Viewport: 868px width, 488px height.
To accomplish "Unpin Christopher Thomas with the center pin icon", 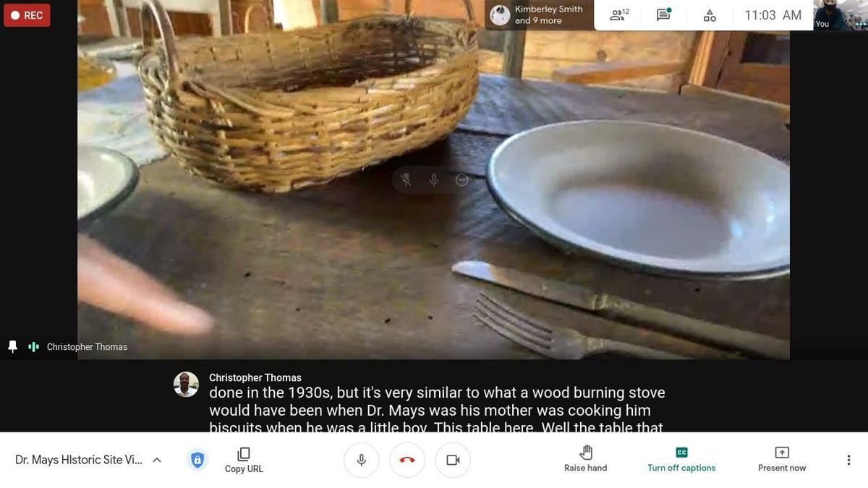I will [406, 180].
